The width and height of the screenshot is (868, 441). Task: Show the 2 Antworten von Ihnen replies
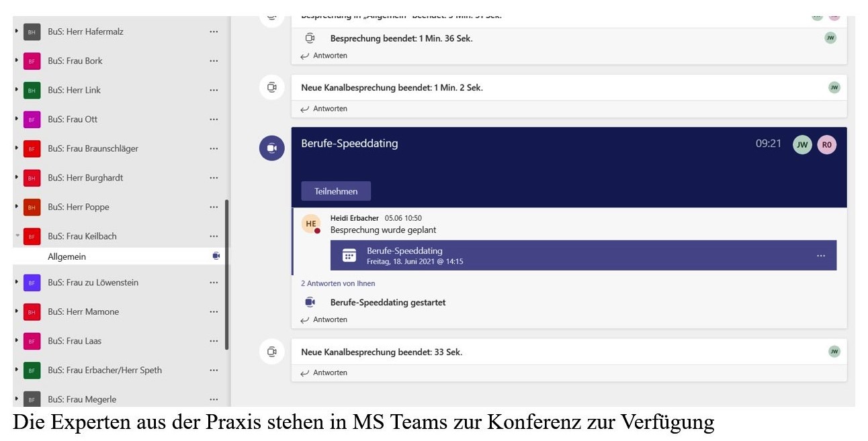pos(338,283)
